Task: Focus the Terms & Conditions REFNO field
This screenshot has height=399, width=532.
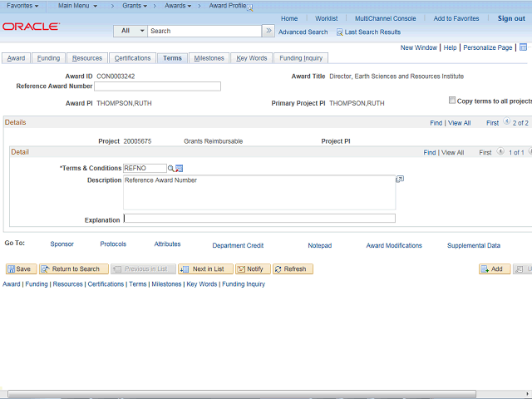Action: [145, 168]
